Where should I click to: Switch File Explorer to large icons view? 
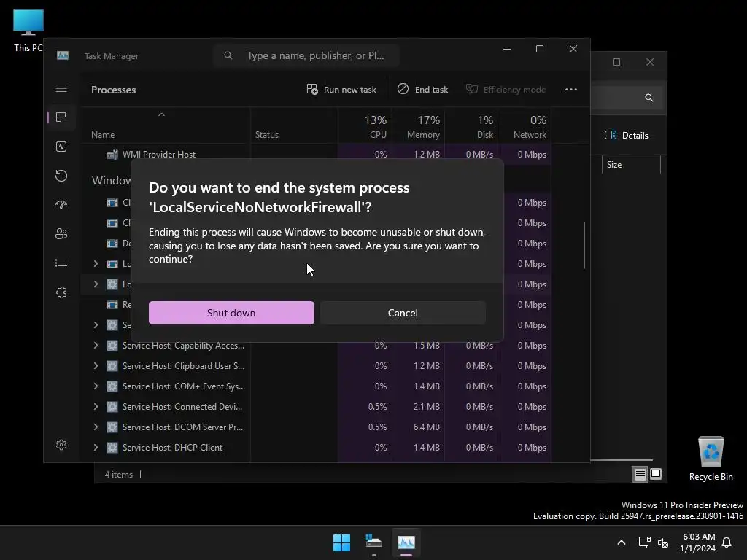pyautogui.click(x=656, y=474)
